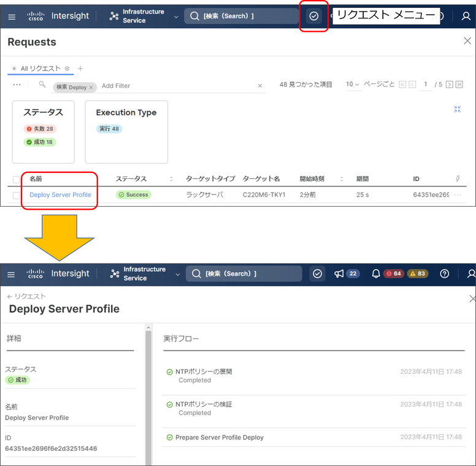Image resolution: width=476 pixels, height=466 pixels.
Task: Click announcements count badge 22
Action: tap(353, 273)
